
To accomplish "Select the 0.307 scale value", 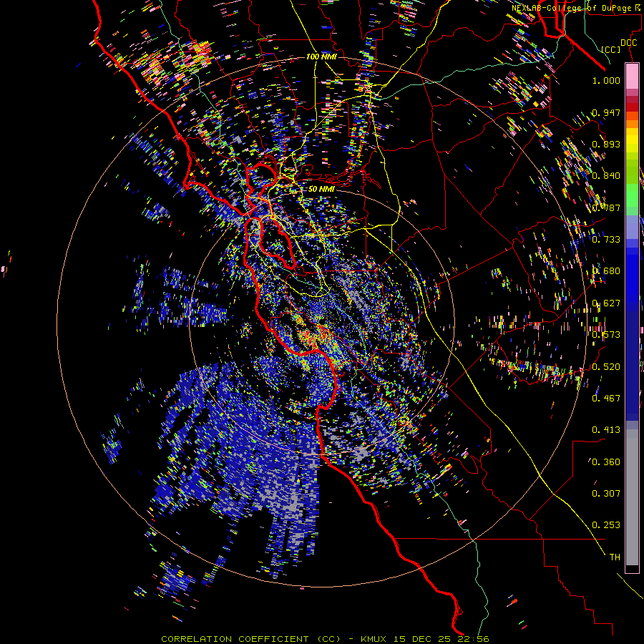I will tap(606, 493).
